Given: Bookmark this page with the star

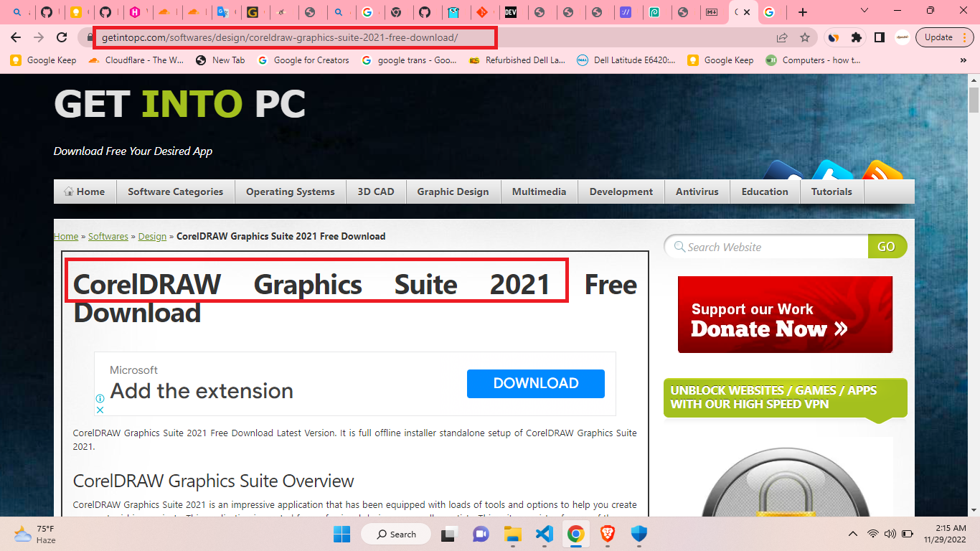Looking at the screenshot, I should pyautogui.click(x=805, y=37).
